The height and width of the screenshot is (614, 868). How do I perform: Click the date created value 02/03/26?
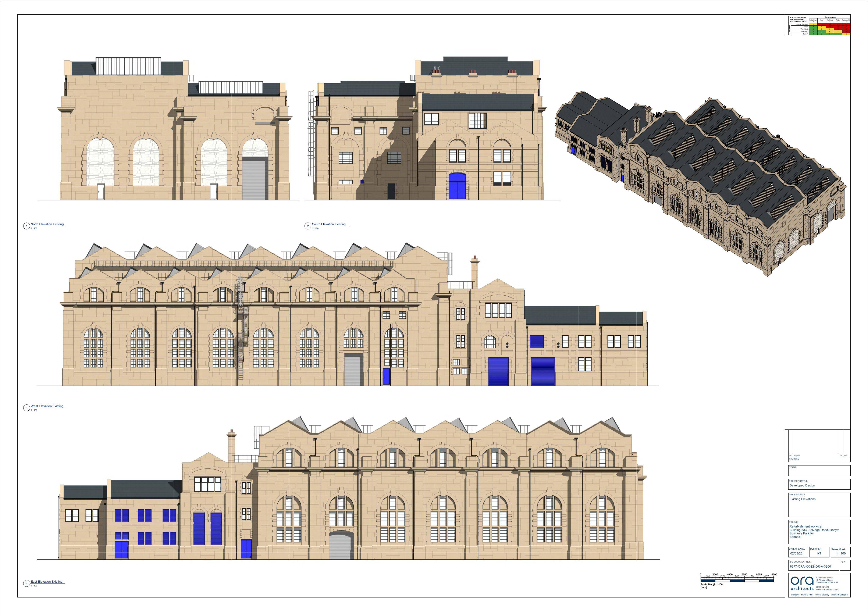pyautogui.click(x=797, y=553)
